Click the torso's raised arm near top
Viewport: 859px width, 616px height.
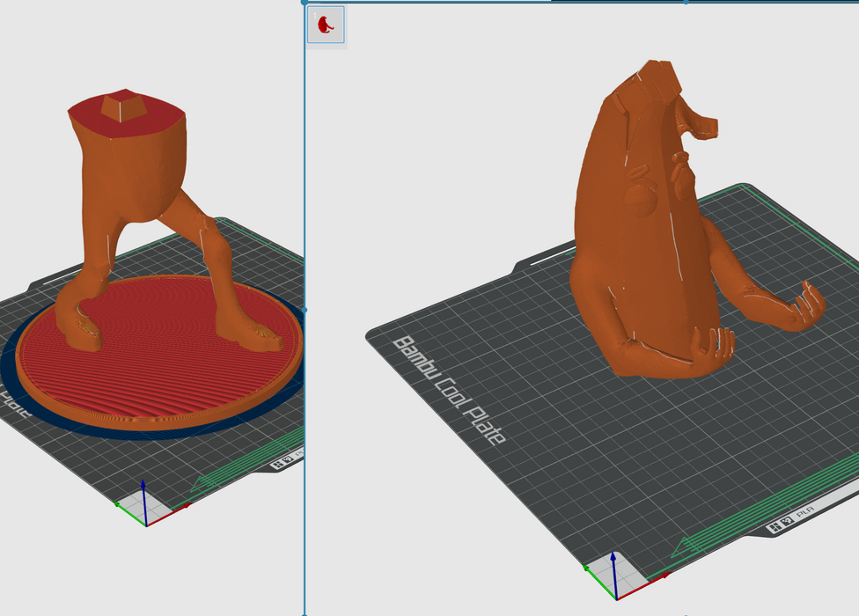click(x=700, y=123)
